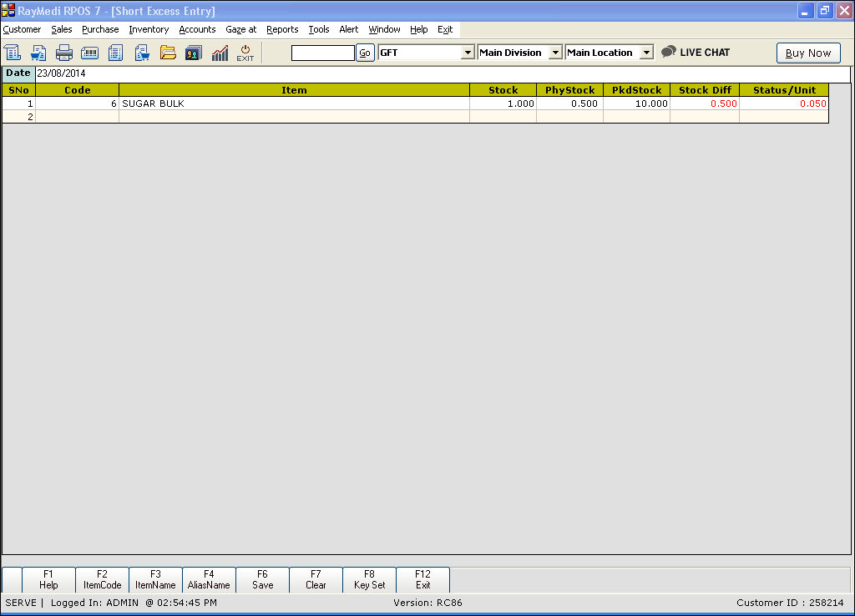
Task: Click the F1 Help button
Action: click(48, 579)
